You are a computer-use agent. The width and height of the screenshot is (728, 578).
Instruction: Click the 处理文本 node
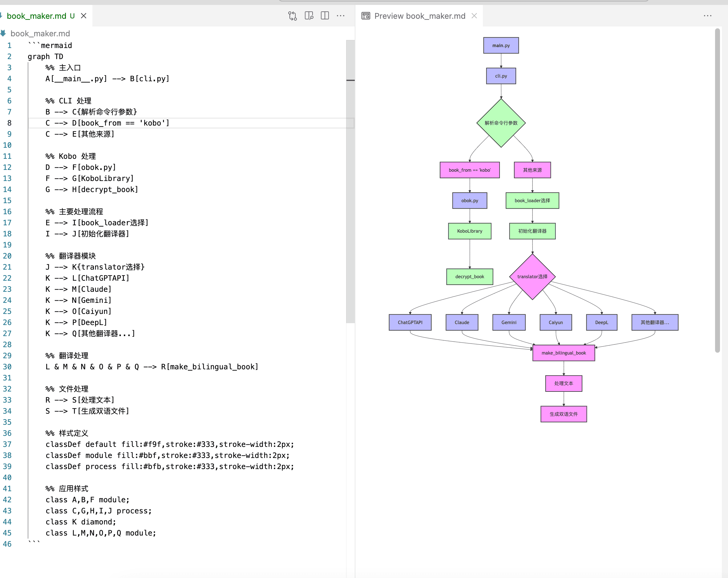point(564,383)
